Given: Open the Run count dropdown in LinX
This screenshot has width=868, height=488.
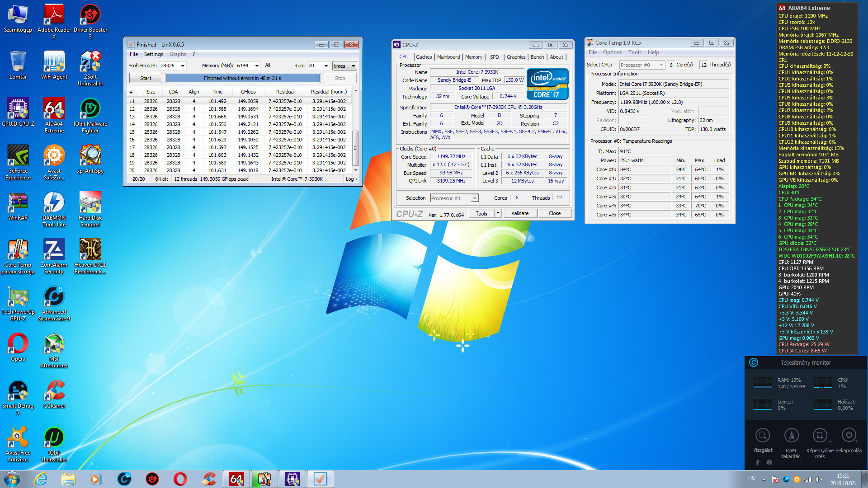Looking at the screenshot, I should [x=326, y=66].
